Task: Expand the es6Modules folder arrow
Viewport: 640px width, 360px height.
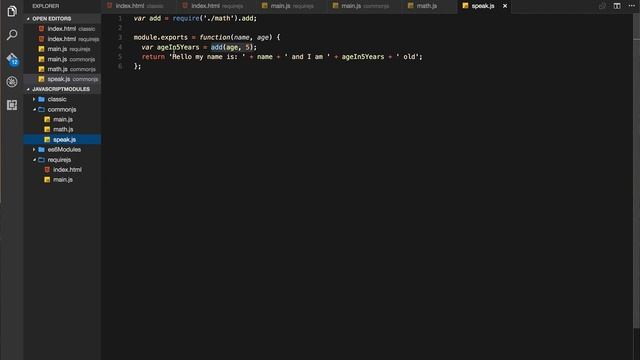Action: 34,149
